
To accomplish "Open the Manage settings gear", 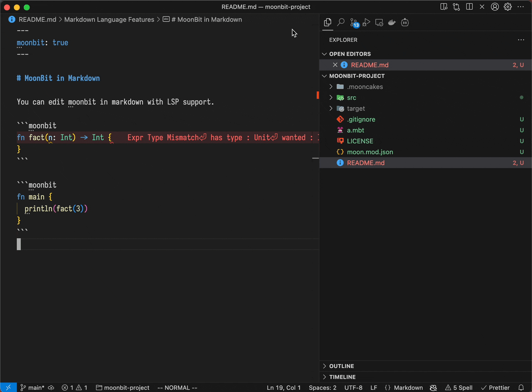I will [508, 7].
